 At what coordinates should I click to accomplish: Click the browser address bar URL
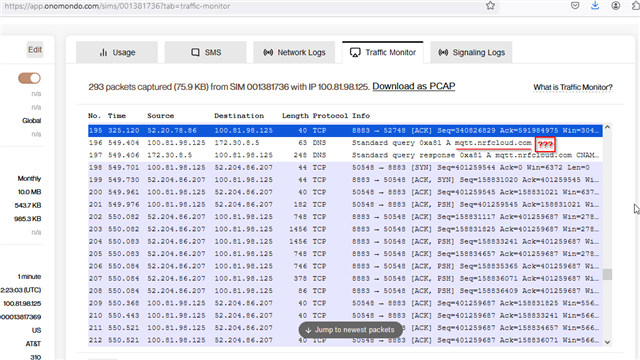[x=117, y=6]
